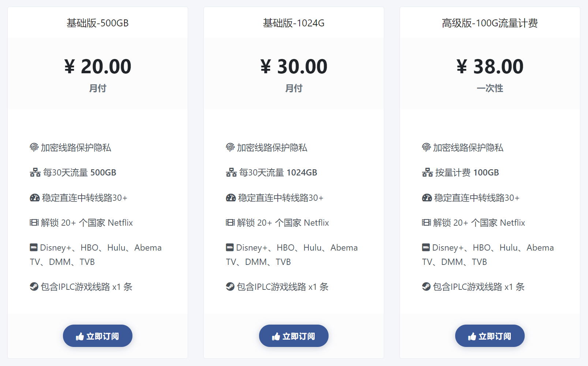The height and width of the screenshot is (366, 588).
Task: Click the fingerprint icon in 高级版 plan
Action: (426, 148)
